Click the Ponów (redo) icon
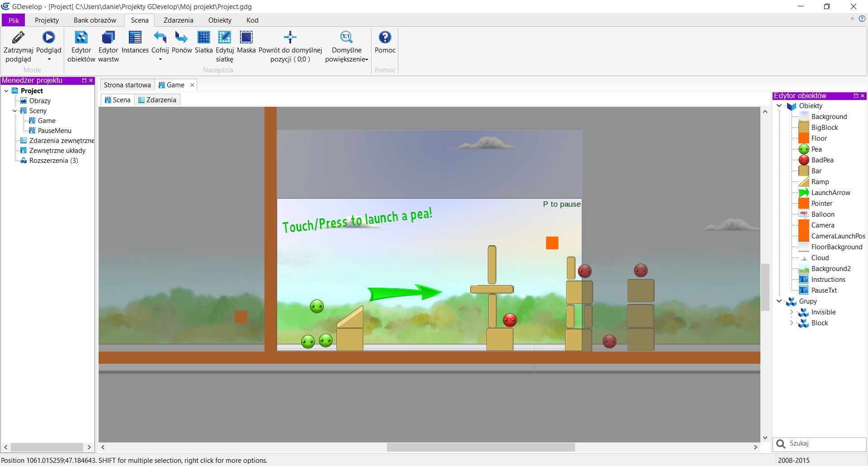The image size is (868, 466). click(181, 38)
